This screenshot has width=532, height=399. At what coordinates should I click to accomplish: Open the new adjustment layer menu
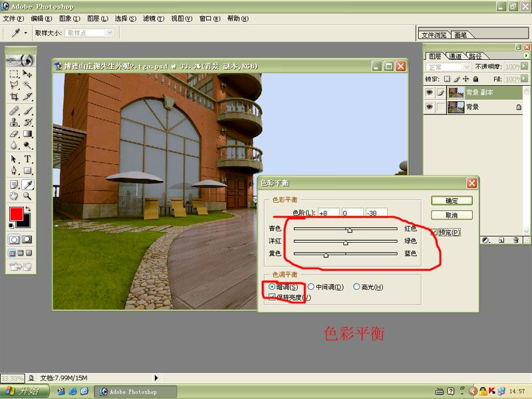point(486,240)
